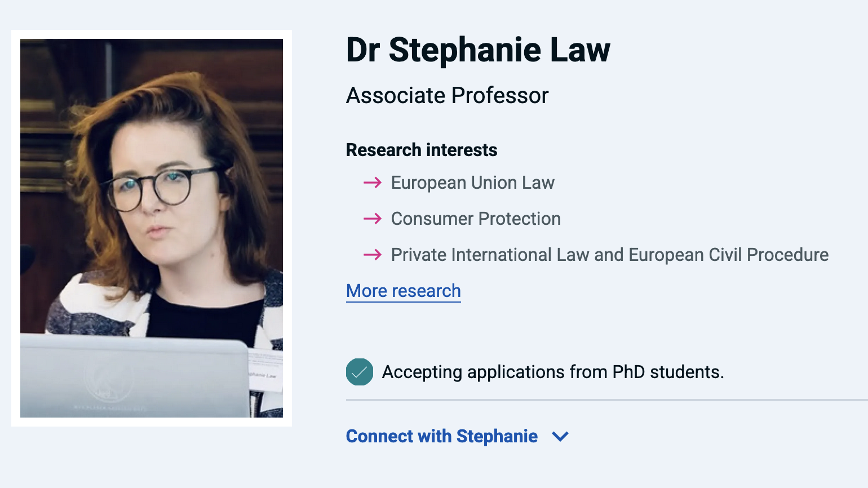Select Private International Law and European Civil Procedure
The height and width of the screenshot is (488, 868).
610,255
